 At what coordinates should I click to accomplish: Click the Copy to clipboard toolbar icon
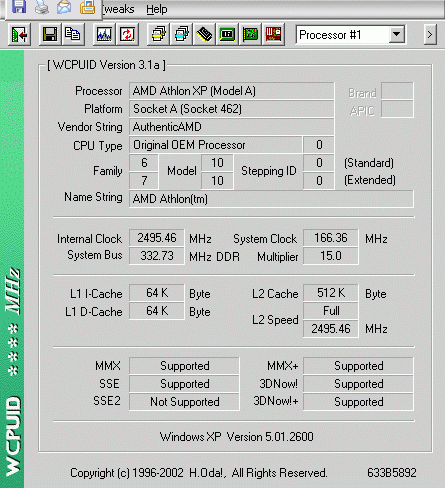click(x=72, y=34)
